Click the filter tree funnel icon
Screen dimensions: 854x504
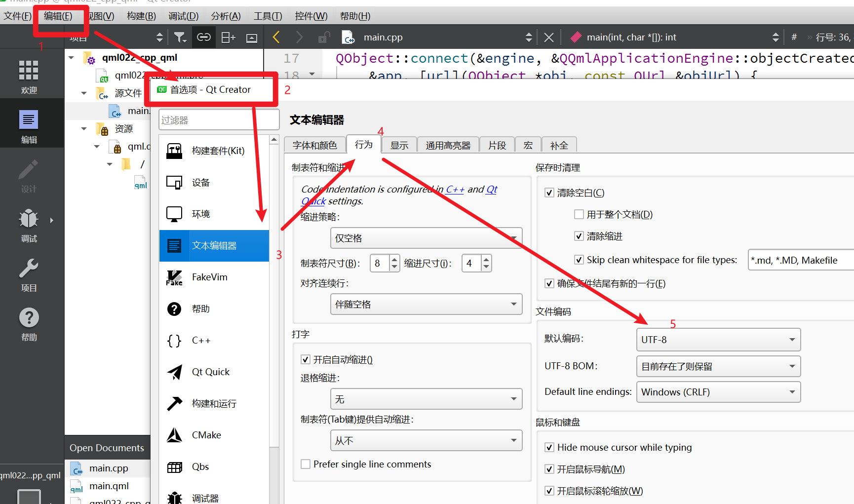180,37
